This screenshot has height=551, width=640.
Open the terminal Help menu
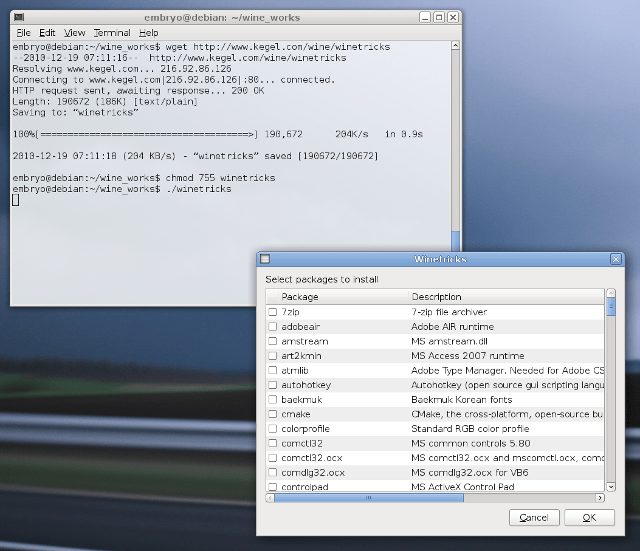[x=149, y=33]
